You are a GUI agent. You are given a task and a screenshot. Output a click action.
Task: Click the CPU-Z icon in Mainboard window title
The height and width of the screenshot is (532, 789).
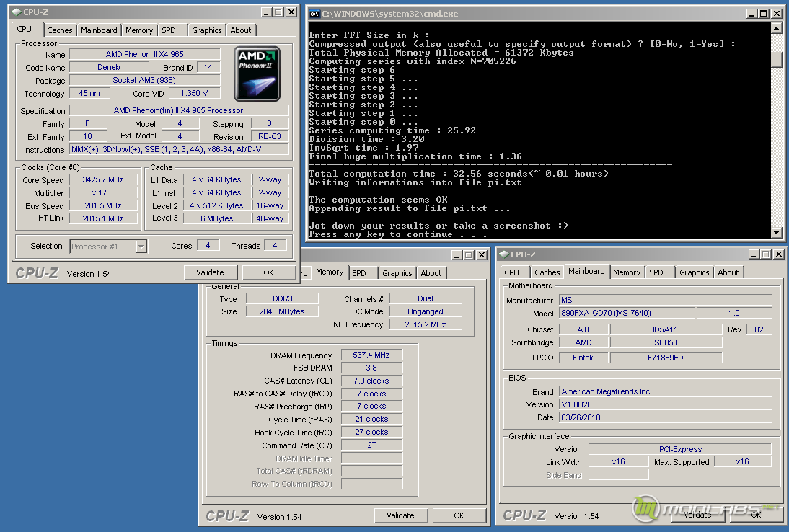[x=504, y=254]
